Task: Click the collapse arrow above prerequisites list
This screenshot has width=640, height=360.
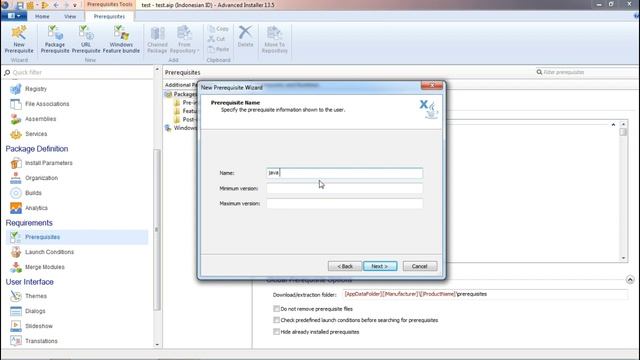Action: (613, 124)
